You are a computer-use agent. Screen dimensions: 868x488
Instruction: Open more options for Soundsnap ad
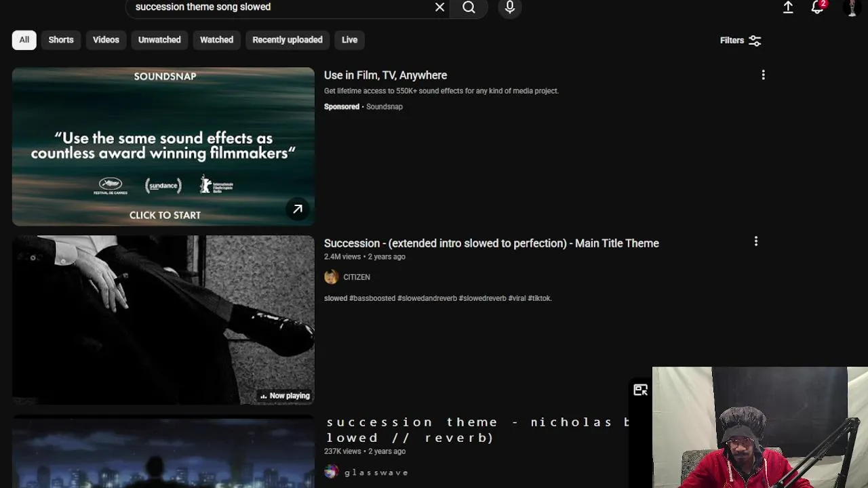coord(763,75)
